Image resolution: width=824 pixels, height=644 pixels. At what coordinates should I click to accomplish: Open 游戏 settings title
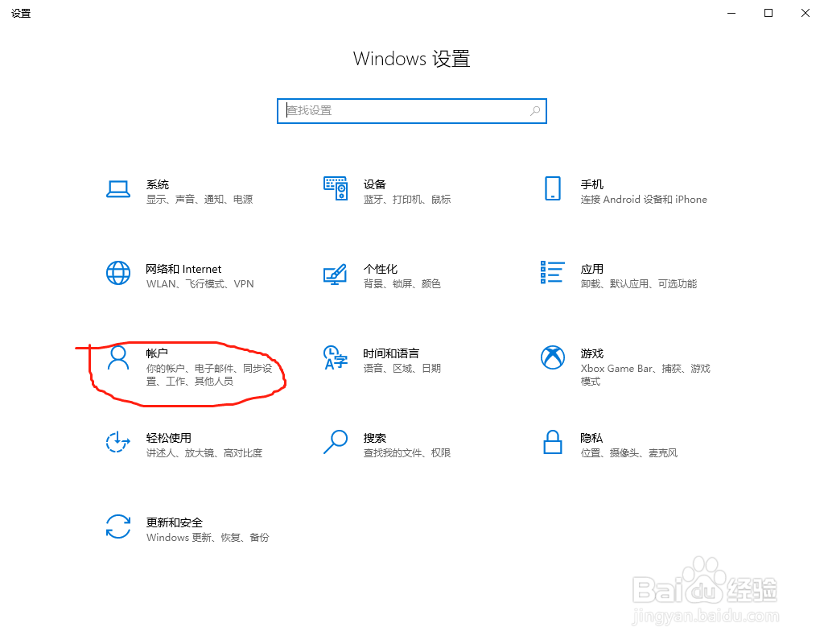pos(591,353)
